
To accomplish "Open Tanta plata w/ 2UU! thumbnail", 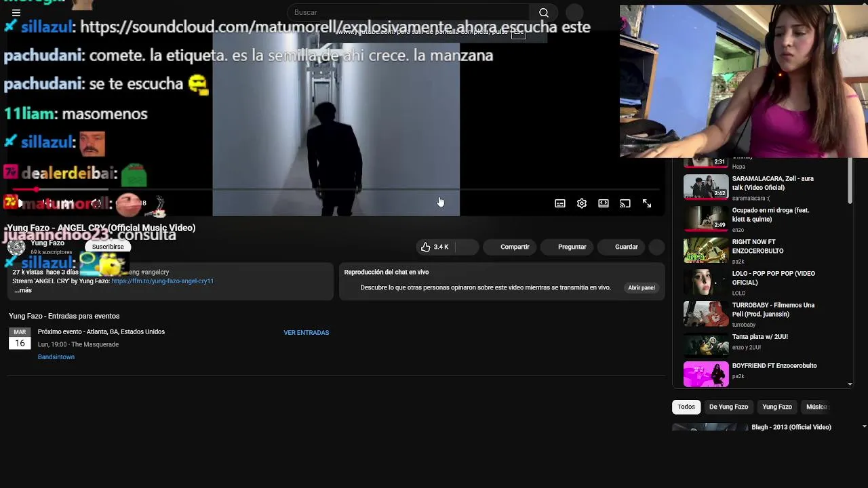I will 706,345.
